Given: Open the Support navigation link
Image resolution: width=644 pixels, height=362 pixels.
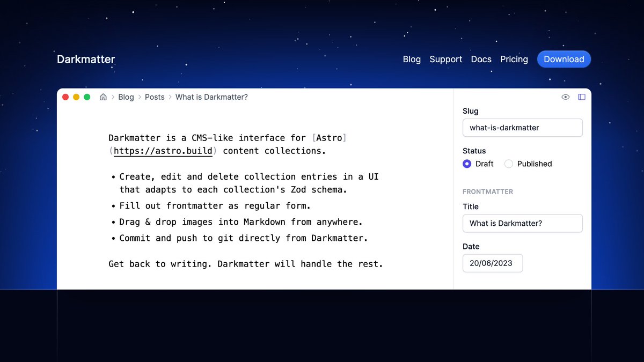Looking at the screenshot, I should [445, 59].
